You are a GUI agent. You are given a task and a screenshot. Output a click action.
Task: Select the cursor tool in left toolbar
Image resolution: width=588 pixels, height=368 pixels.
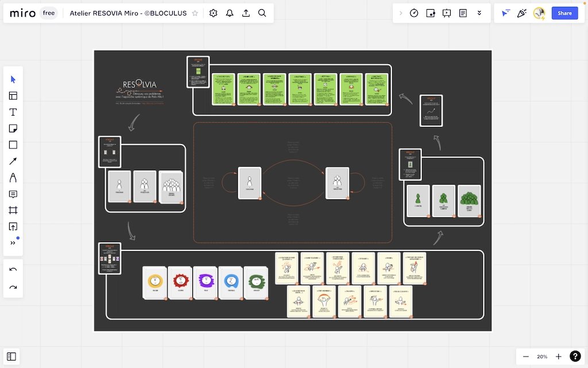pyautogui.click(x=13, y=79)
